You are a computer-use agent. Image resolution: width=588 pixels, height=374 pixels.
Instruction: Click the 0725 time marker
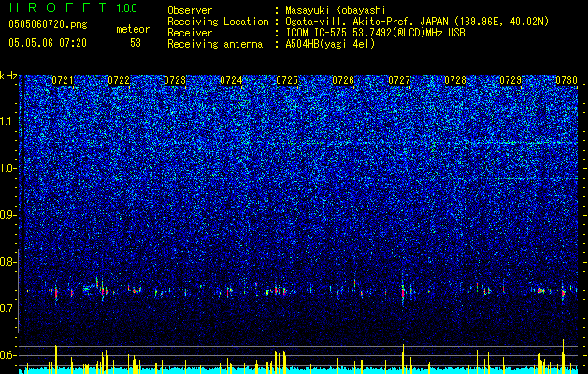pyautogui.click(x=287, y=80)
